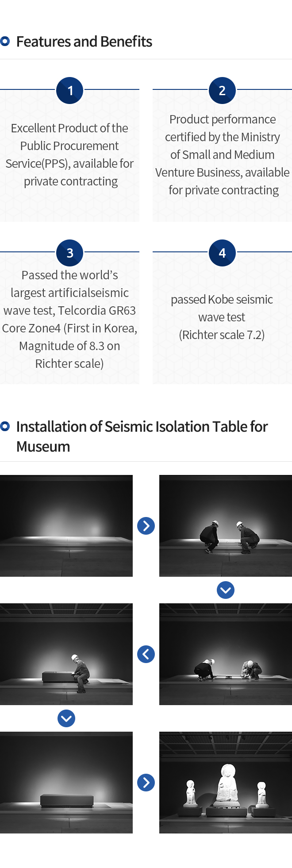292x868 pixels.
Task: Click the Features and Benefits heading
Action: coord(84,42)
